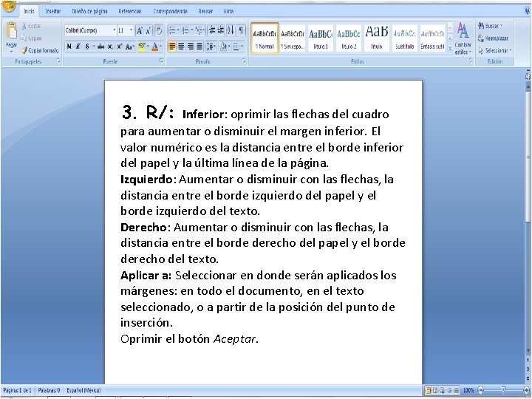The image size is (532, 399).
Task: Open the Fuente dialog launcher
Action: (x=161, y=61)
